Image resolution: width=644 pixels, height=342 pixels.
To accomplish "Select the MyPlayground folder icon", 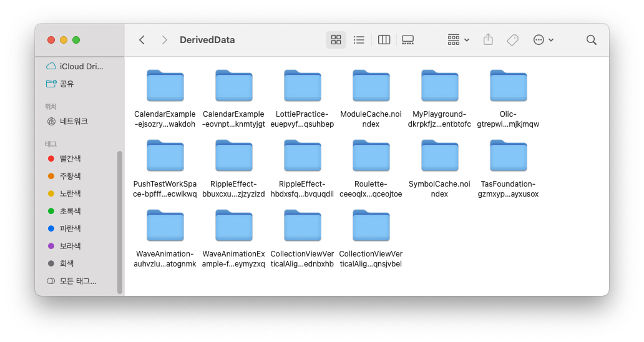I will click(439, 85).
